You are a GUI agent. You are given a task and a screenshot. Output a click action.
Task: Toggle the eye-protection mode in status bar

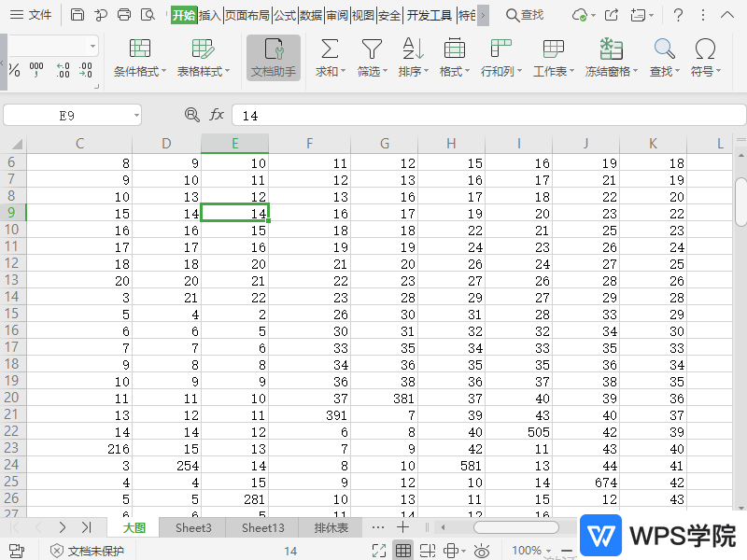(x=482, y=551)
